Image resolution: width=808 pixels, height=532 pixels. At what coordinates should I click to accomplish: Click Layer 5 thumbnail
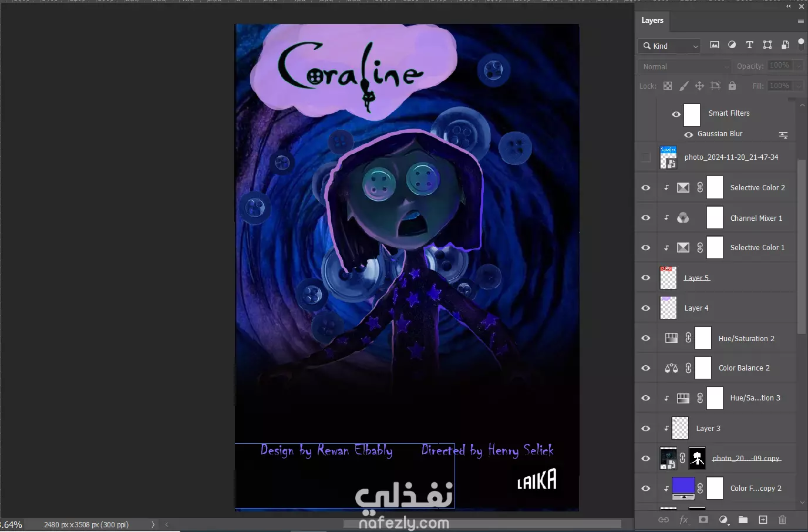pos(668,278)
